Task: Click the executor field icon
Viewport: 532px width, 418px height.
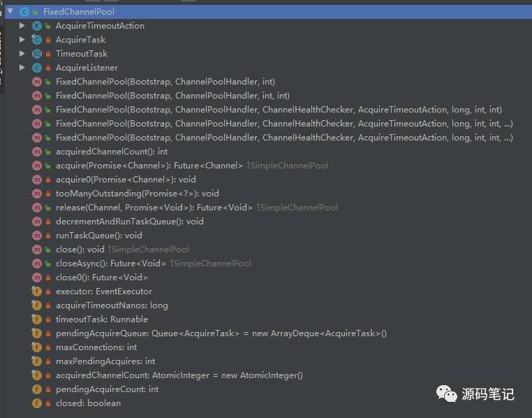Action: (37, 291)
